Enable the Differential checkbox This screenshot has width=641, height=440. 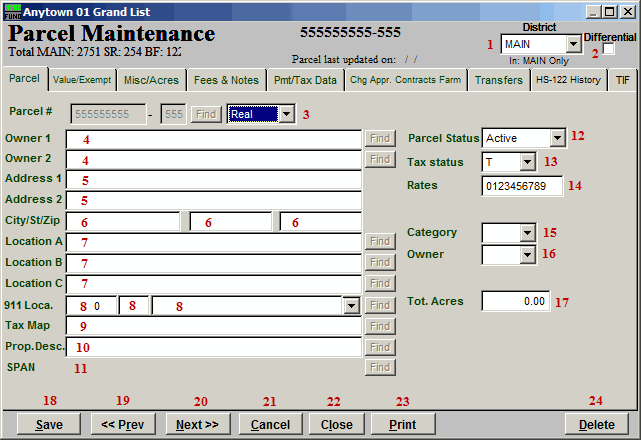(x=608, y=50)
